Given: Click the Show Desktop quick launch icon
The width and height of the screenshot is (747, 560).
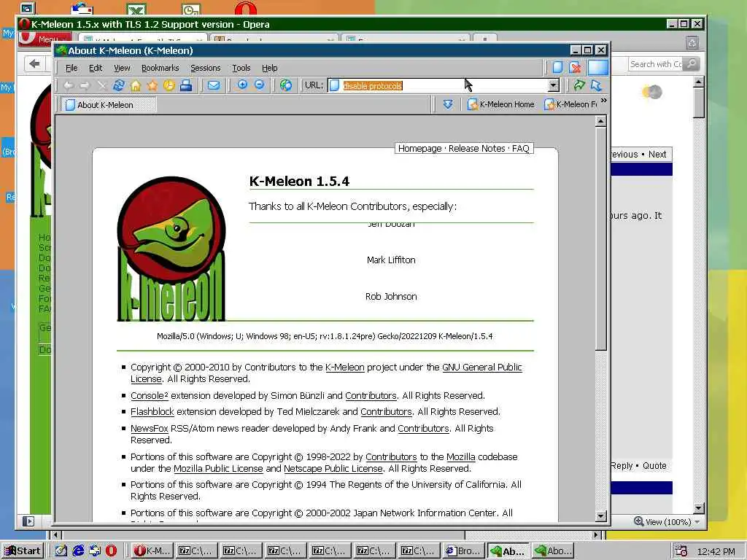Looking at the screenshot, I should pos(61,551).
